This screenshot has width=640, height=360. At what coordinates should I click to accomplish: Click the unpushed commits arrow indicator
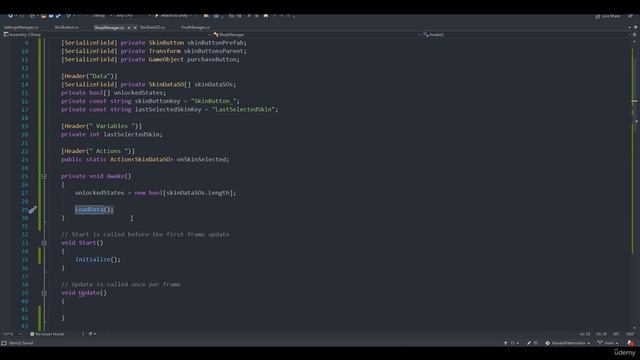click(x=511, y=343)
